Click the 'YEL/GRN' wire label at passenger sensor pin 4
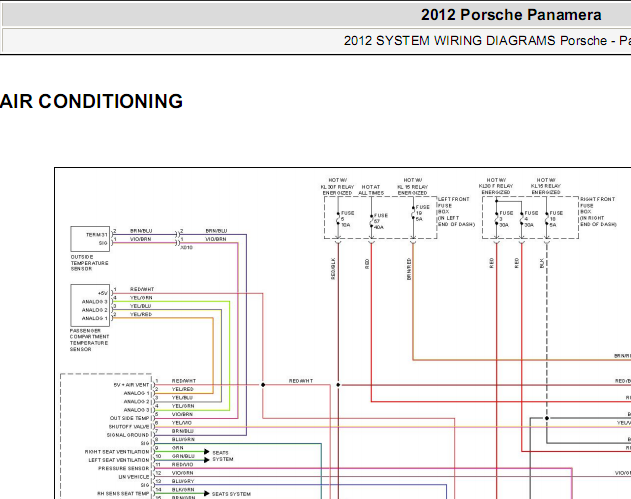The width and height of the screenshot is (631, 499). coord(141,298)
